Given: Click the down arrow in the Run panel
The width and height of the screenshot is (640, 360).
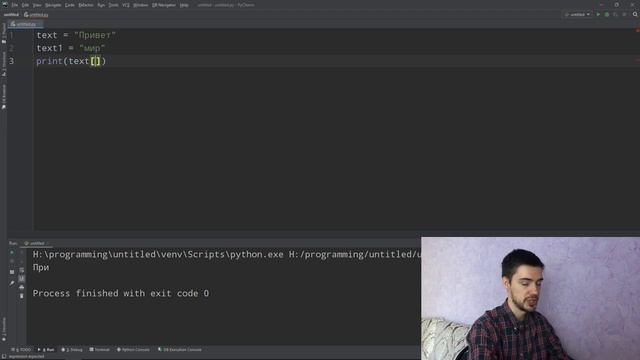Looking at the screenshot, I should click(x=22, y=261).
